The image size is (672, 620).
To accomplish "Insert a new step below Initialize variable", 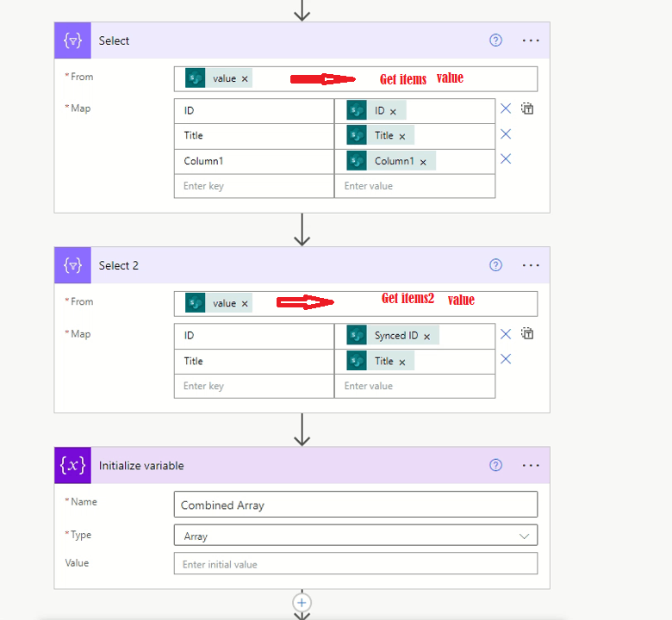I will (302, 603).
